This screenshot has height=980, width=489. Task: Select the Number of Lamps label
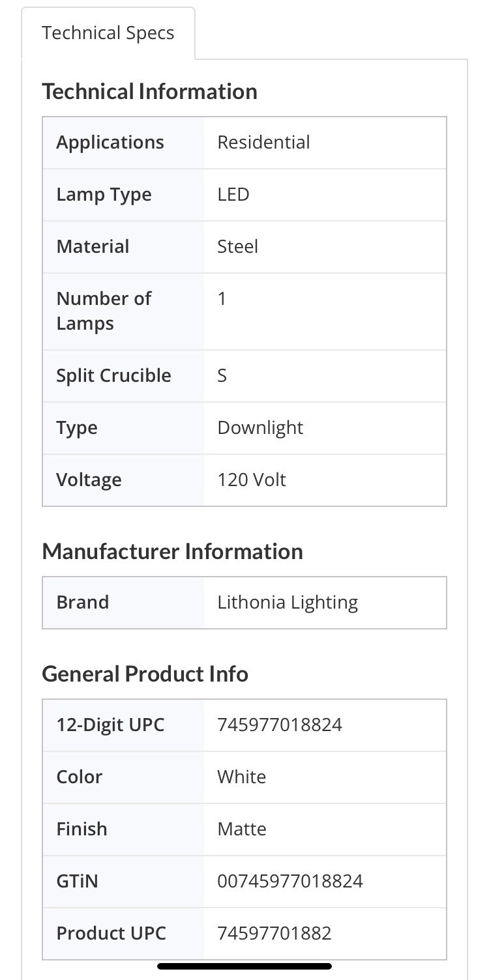point(104,311)
